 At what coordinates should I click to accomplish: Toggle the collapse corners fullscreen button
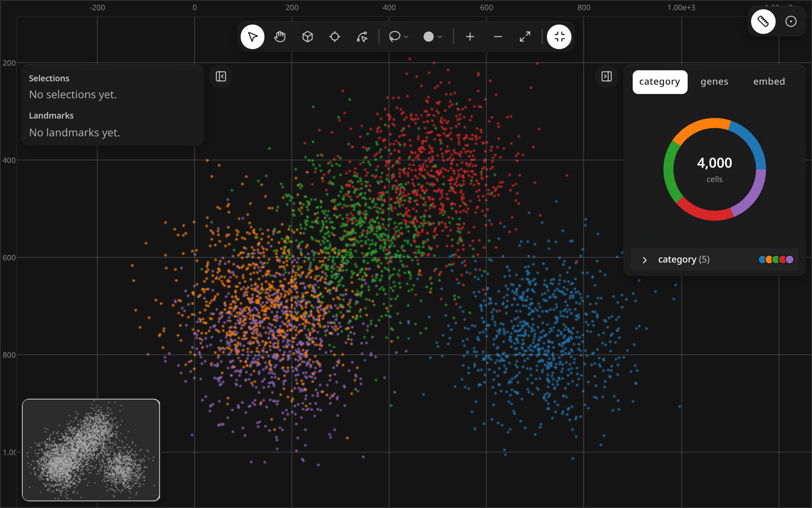click(559, 37)
